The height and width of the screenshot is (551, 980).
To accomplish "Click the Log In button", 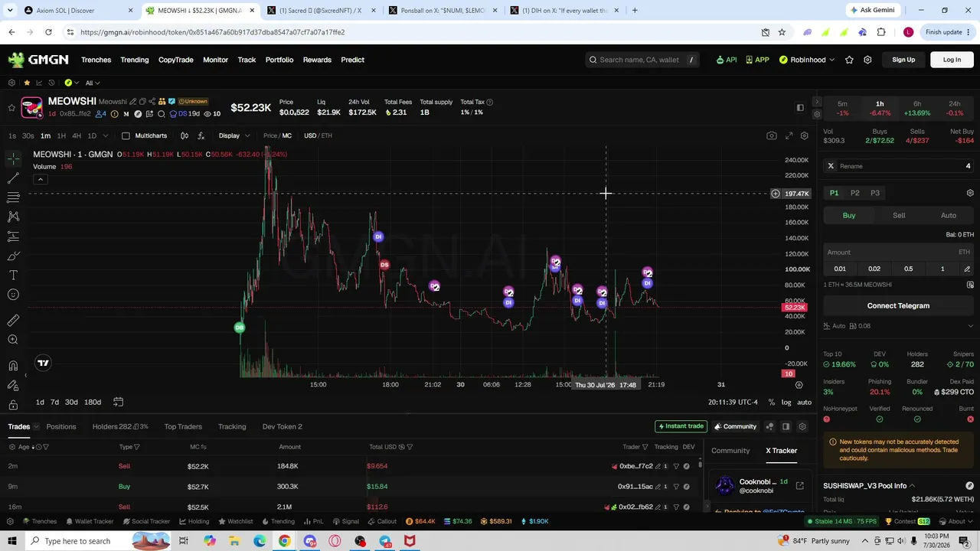I will point(952,60).
